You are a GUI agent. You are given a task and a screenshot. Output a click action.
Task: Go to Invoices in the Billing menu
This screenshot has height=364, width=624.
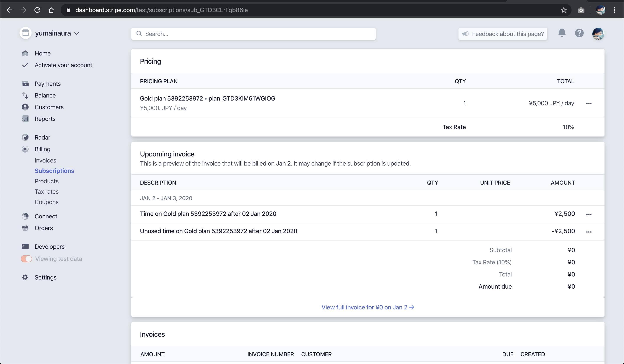coord(45,161)
